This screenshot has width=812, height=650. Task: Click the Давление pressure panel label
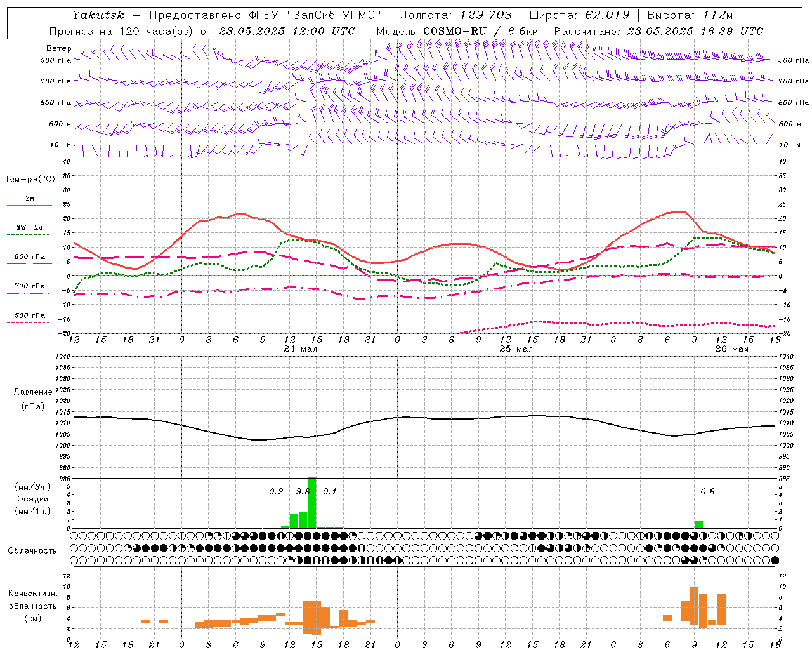[33, 392]
